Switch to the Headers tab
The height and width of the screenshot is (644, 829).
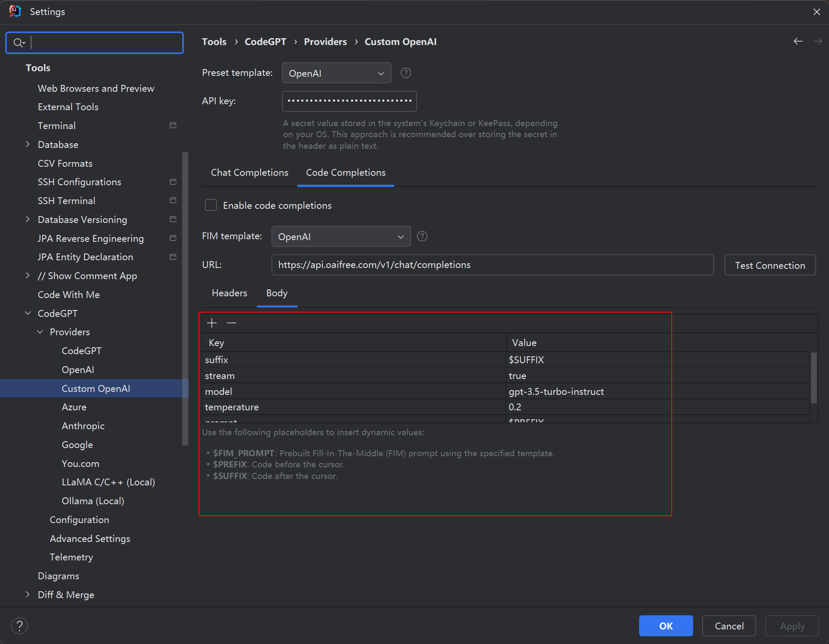click(x=229, y=293)
